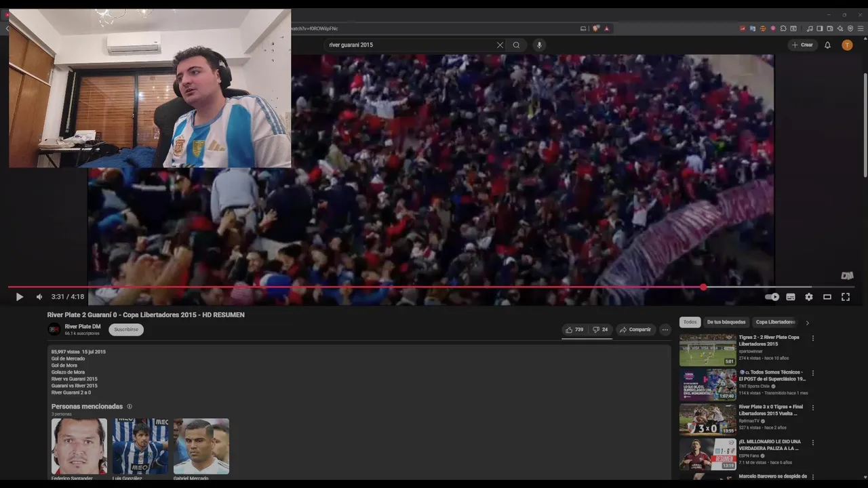The image size is (868, 488).
Task: Select the Gabriel Mercado person card
Action: pyautogui.click(x=201, y=449)
